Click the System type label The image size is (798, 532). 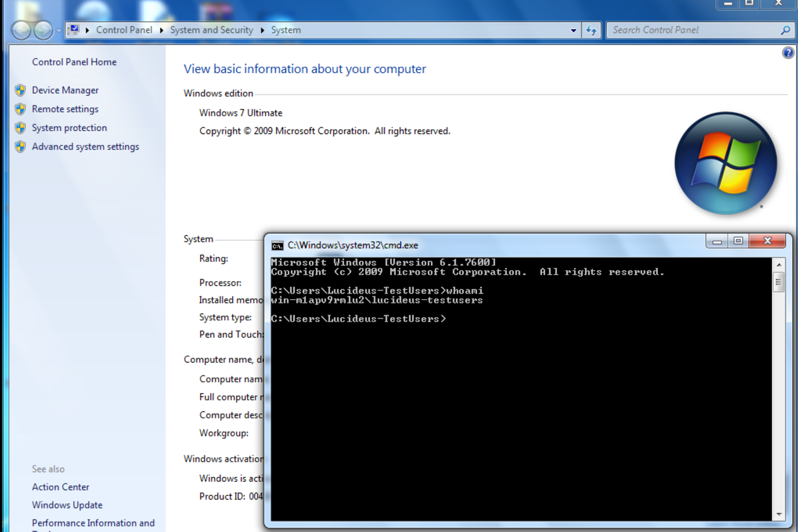225,317
